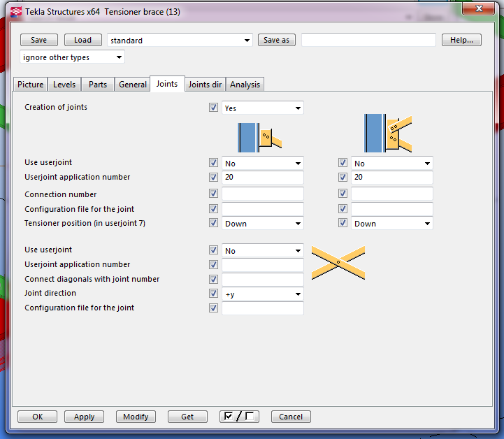Click the Save as button

click(x=276, y=40)
